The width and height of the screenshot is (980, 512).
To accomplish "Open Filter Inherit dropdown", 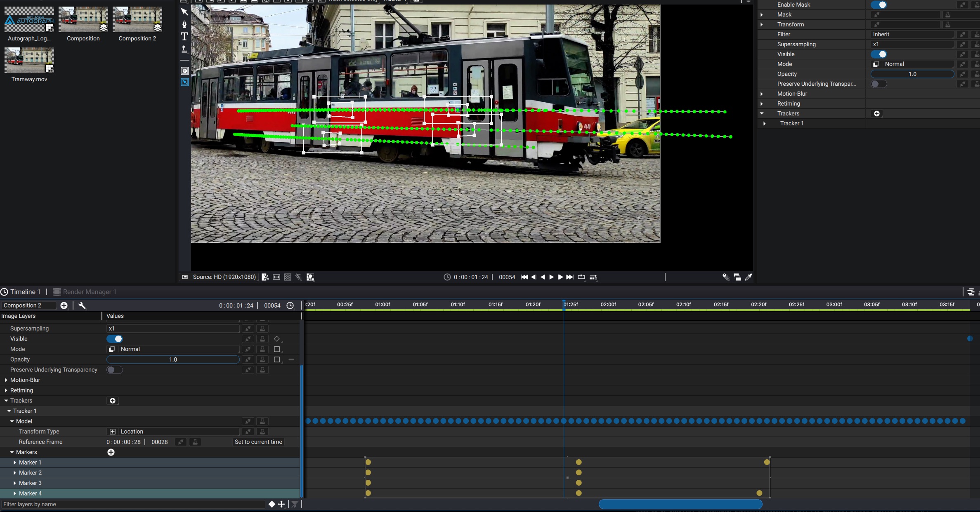I will [x=912, y=34].
